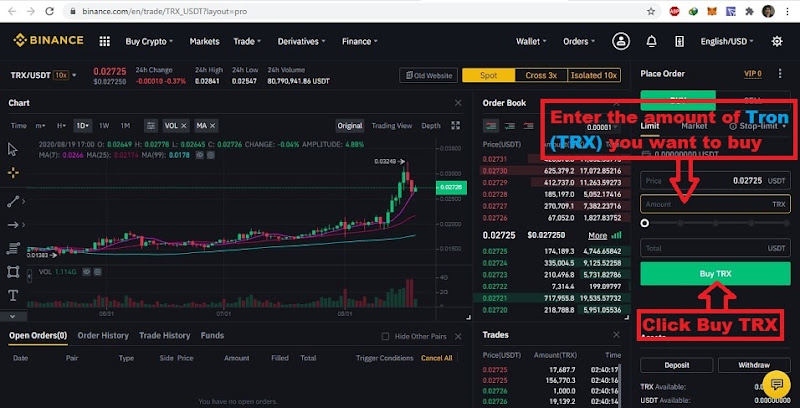Select the Open Orders(0) tab
This screenshot has height=408, width=800.
(38, 336)
